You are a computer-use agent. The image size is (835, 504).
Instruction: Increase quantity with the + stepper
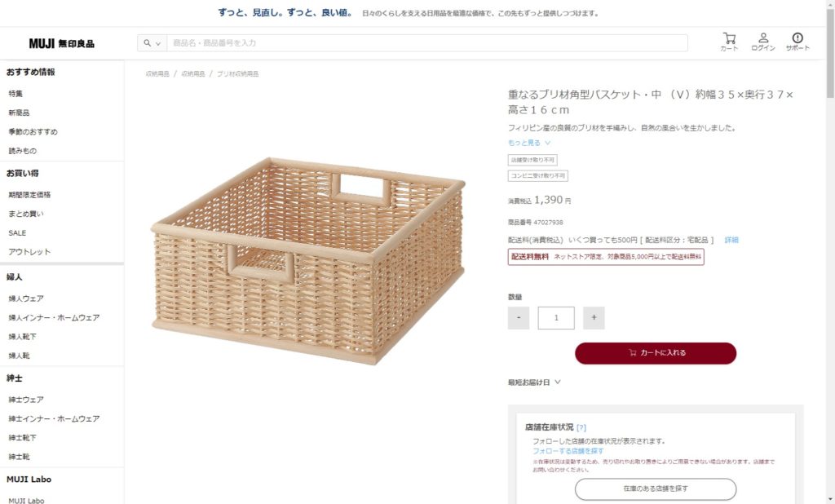point(593,317)
